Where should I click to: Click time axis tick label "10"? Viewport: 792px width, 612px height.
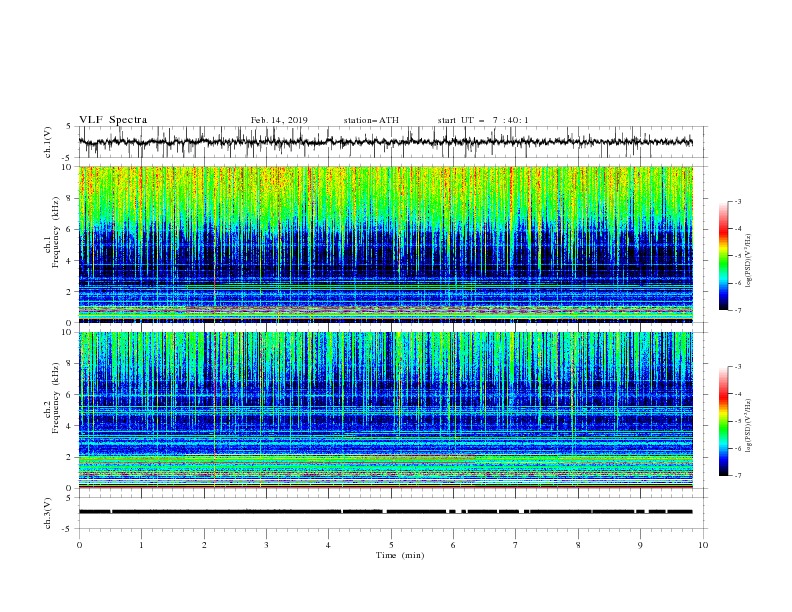pyautogui.click(x=703, y=545)
